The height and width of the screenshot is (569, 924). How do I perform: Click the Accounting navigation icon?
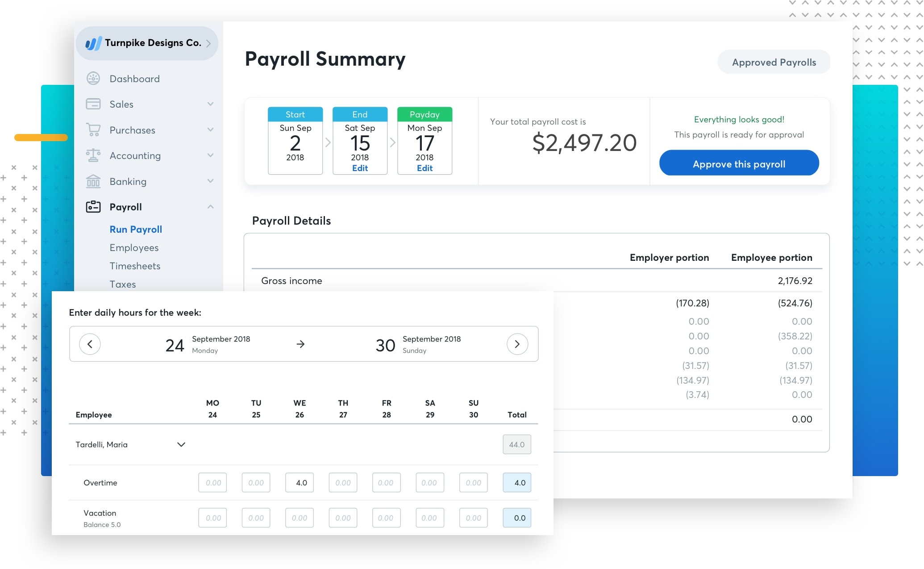pyautogui.click(x=92, y=155)
